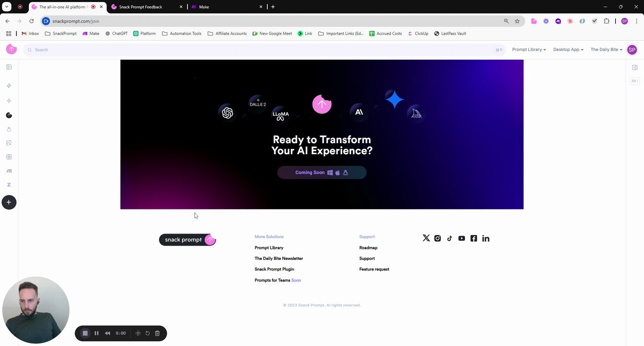Select the black Snack Prompt sidebar icon
This screenshot has height=346, width=644.
pyautogui.click(x=9, y=115)
